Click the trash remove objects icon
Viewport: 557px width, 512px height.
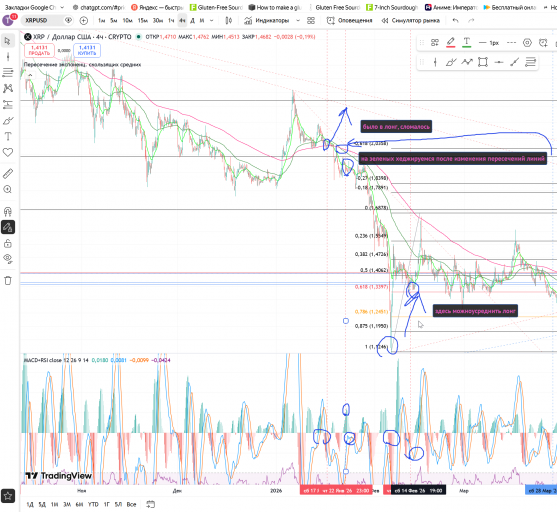tap(7, 281)
